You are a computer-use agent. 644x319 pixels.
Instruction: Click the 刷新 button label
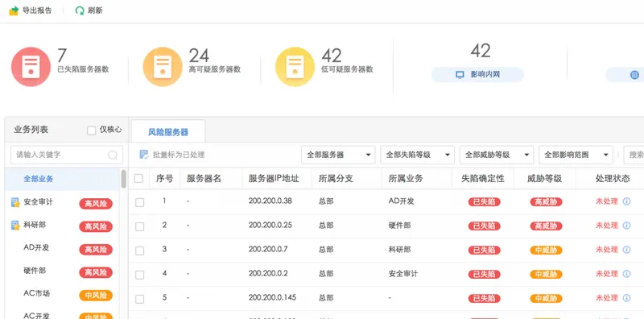95,10
